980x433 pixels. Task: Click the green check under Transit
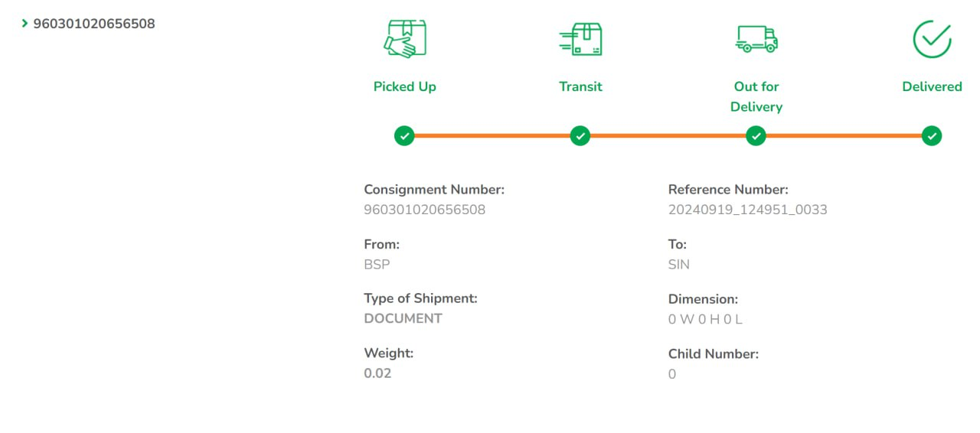[x=580, y=136]
